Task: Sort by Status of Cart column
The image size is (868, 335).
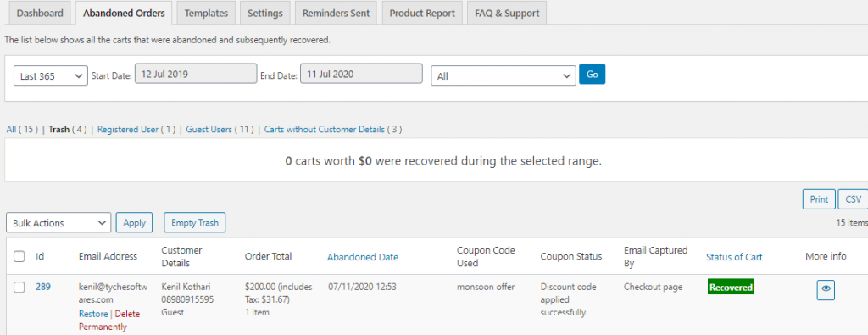Action: click(734, 257)
